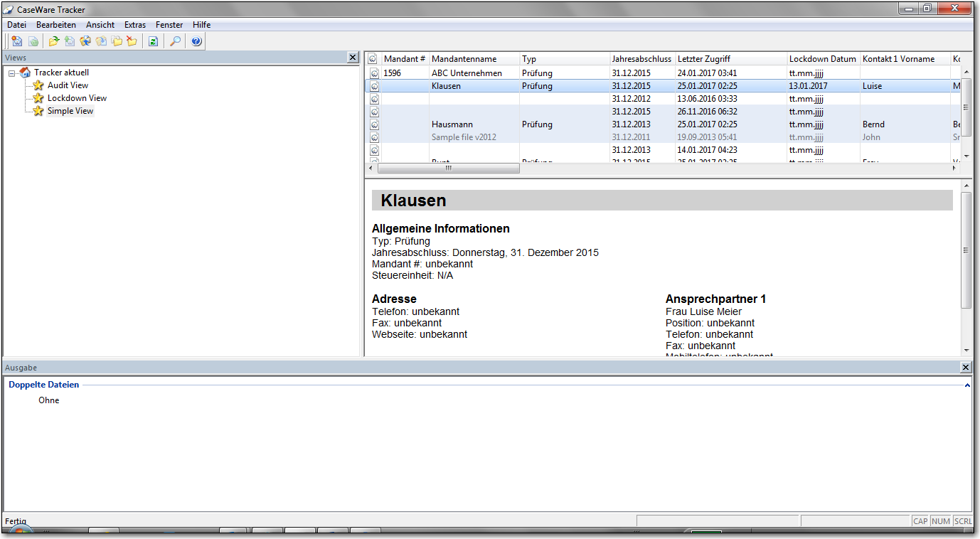The image size is (980, 539).
Task: Open the Bearbeiten menu
Action: click(56, 25)
